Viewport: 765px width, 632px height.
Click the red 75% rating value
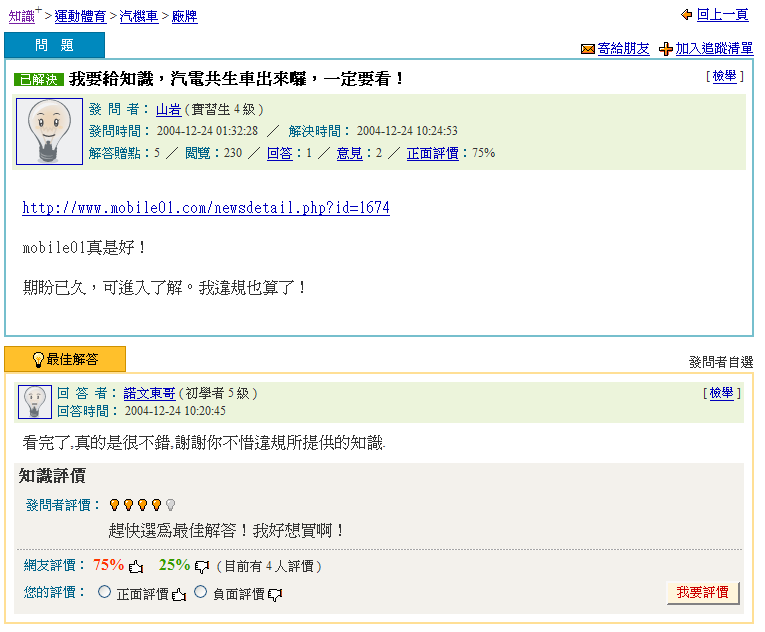[108, 565]
